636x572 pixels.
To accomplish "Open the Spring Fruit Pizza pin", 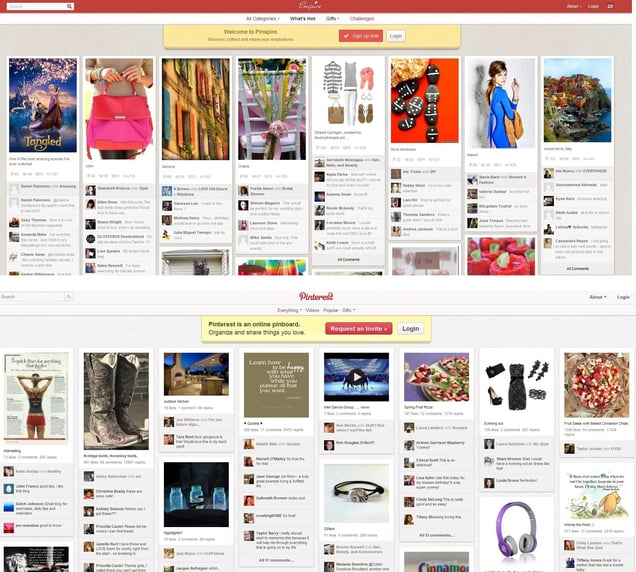I will (436, 377).
